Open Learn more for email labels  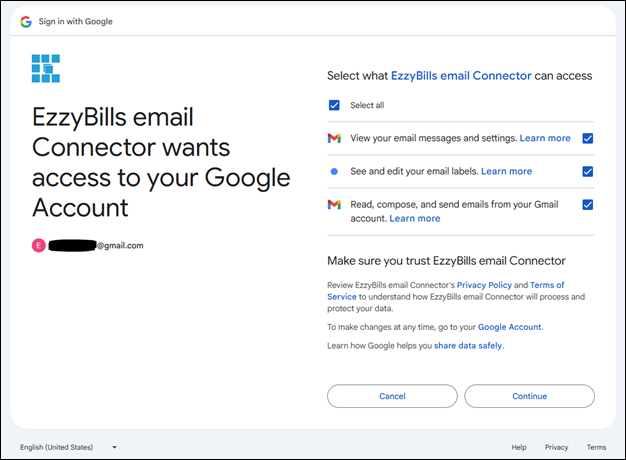point(507,171)
